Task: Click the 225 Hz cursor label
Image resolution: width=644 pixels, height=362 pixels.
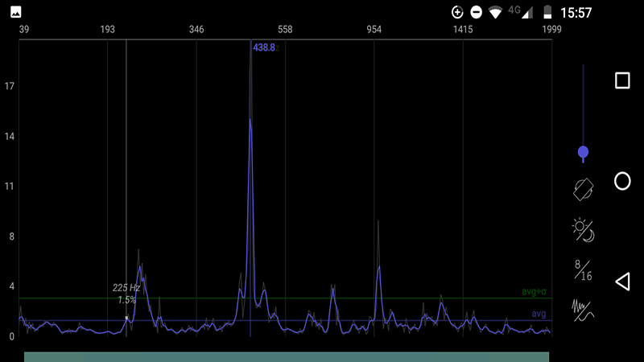Action: [126, 288]
